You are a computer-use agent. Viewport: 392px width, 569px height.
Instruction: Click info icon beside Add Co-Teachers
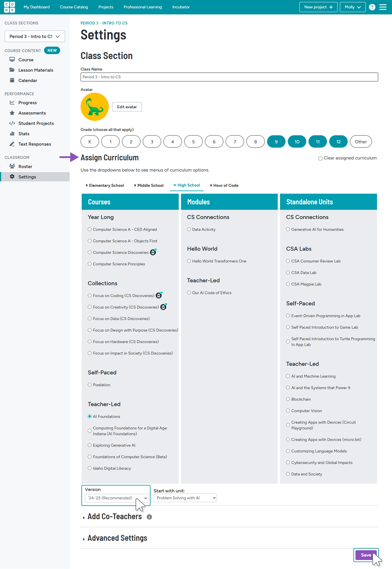click(149, 517)
